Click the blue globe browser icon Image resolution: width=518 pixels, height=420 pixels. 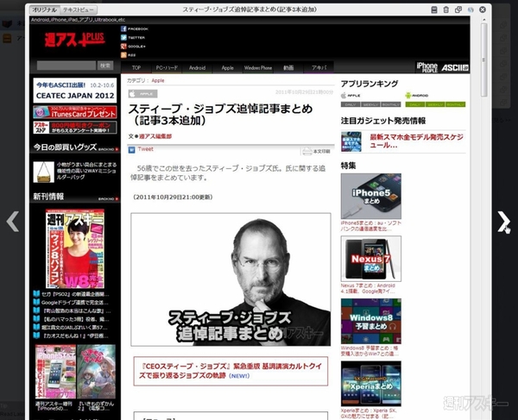tap(471, 9)
